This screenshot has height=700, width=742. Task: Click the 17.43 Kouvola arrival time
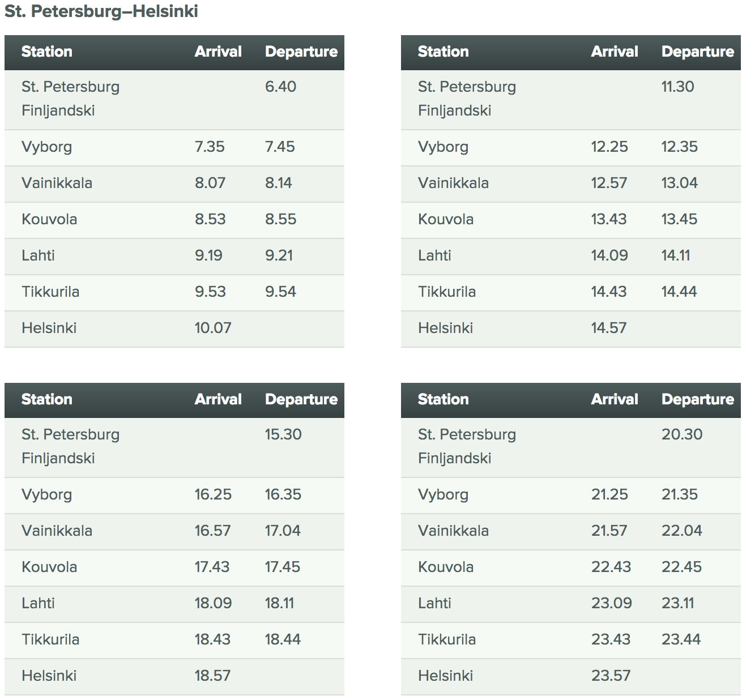(212, 567)
